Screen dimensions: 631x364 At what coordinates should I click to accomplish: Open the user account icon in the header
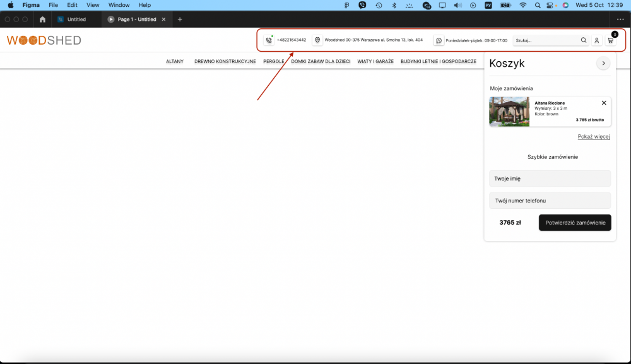tap(596, 40)
